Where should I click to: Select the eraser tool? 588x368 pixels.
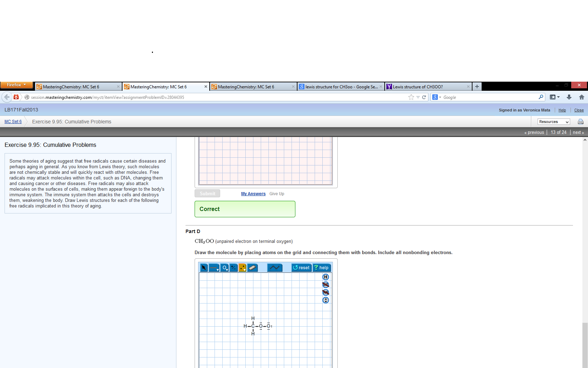(x=252, y=268)
